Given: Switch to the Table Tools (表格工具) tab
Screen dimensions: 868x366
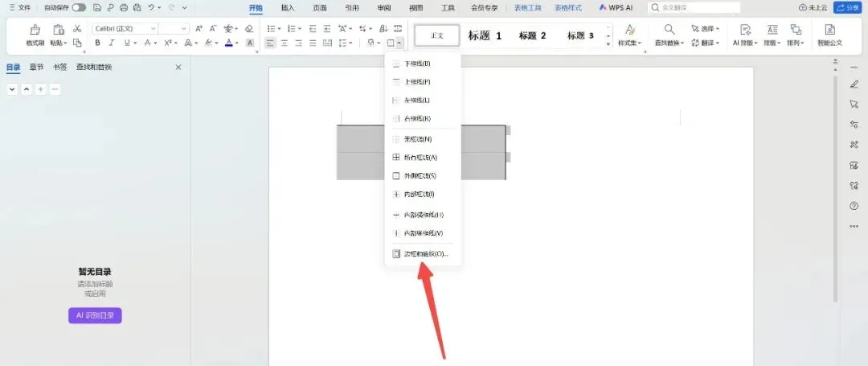Looking at the screenshot, I should pos(527,8).
